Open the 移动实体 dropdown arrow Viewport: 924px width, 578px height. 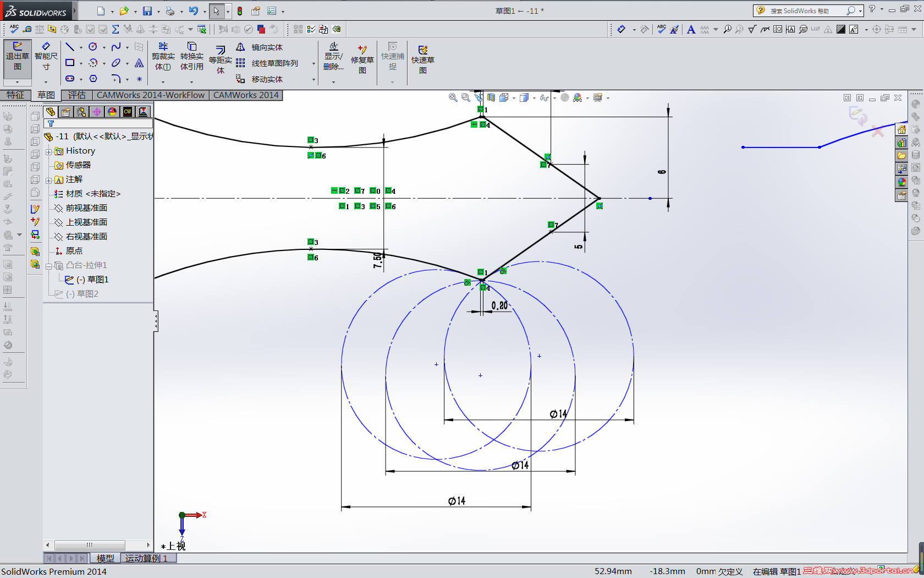point(313,79)
